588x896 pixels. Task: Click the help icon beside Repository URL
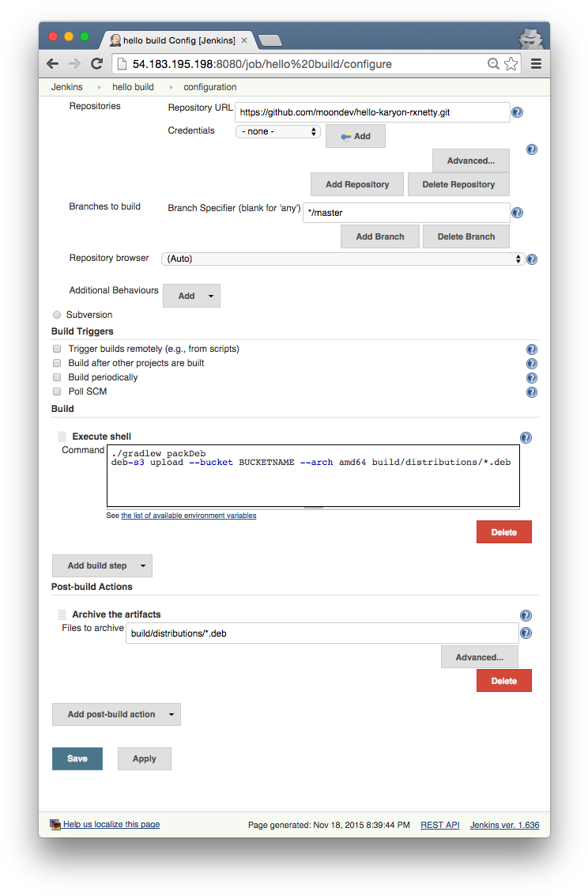click(x=517, y=112)
